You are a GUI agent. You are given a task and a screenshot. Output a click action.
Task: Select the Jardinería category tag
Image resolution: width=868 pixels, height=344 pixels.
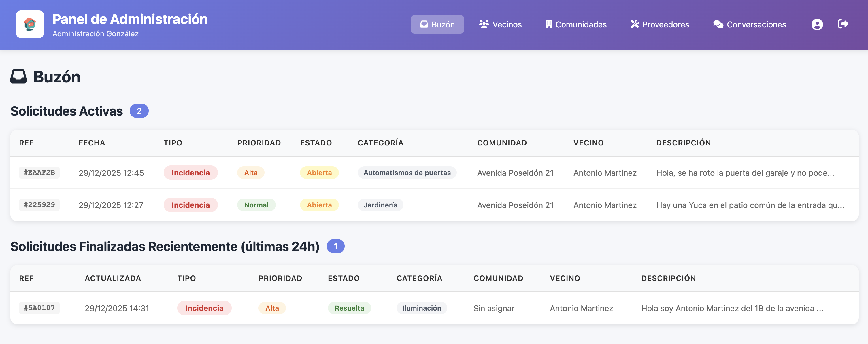pos(380,205)
